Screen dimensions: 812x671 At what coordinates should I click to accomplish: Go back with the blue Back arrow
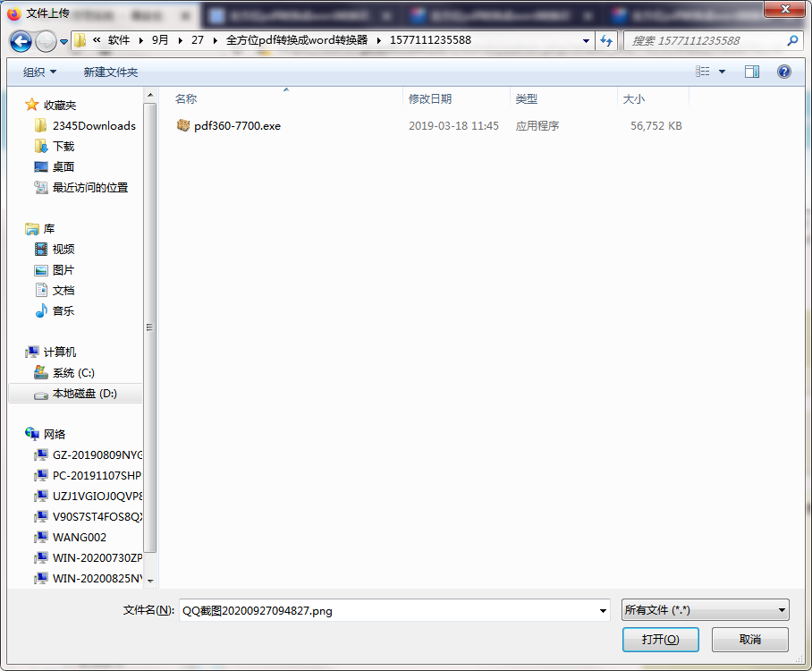tap(21, 41)
